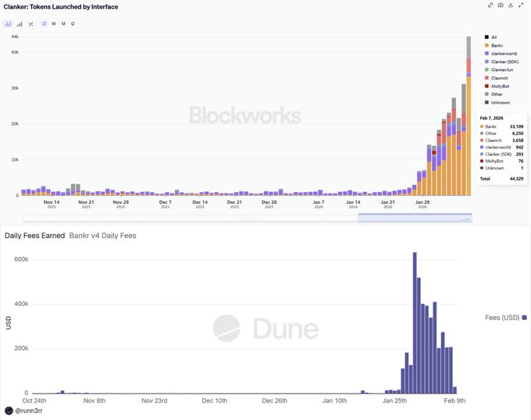
Task: Toggle percentage view icon
Action: (x=30, y=24)
